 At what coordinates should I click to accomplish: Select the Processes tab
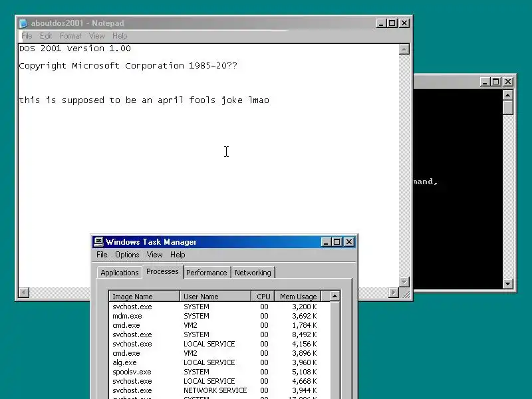[162, 271]
